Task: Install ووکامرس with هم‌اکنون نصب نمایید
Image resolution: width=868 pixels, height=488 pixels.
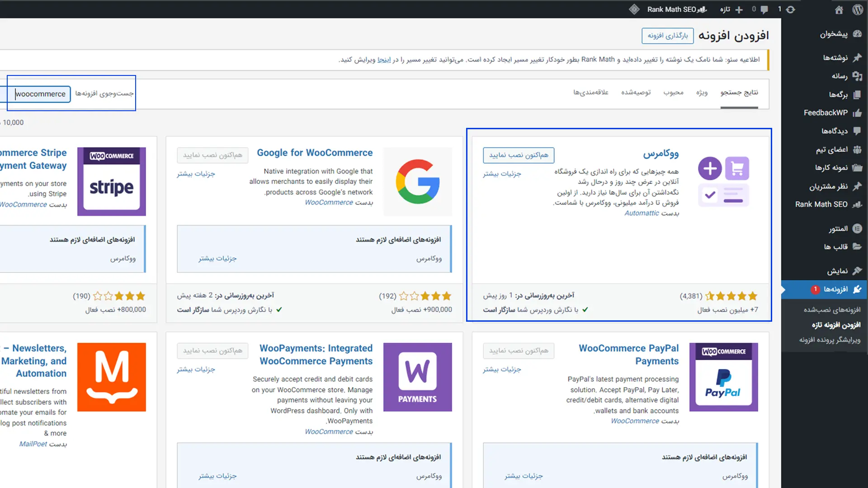Action: 519,155
